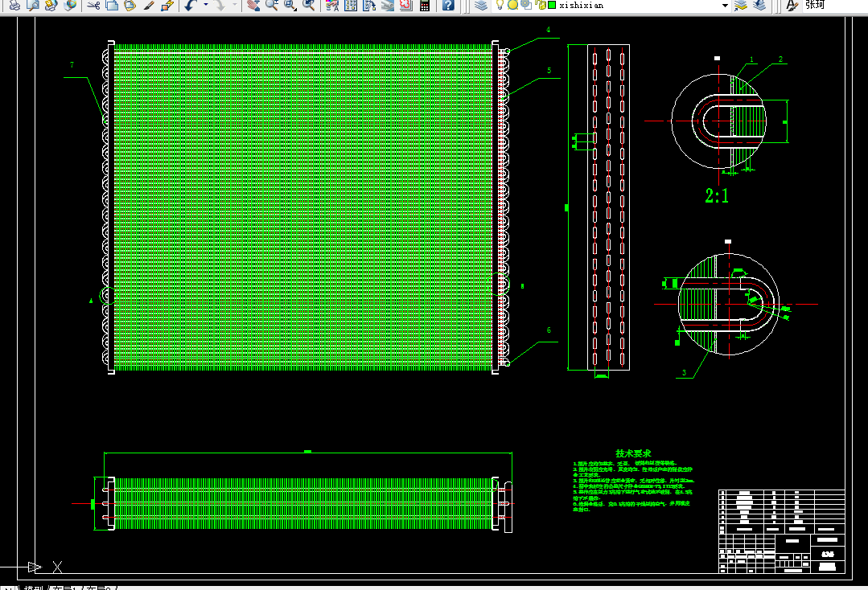Click the Plot printer icon

[14, 5]
